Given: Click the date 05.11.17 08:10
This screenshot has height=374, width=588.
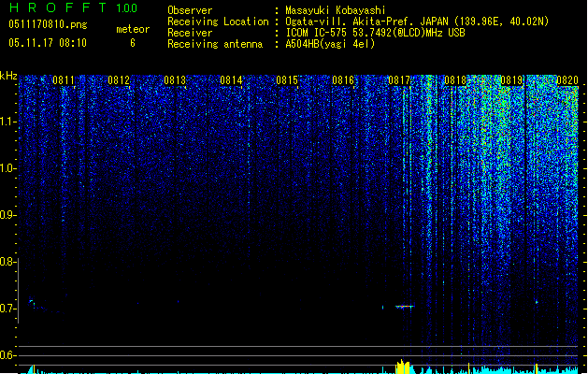Looking at the screenshot, I should tap(48, 42).
